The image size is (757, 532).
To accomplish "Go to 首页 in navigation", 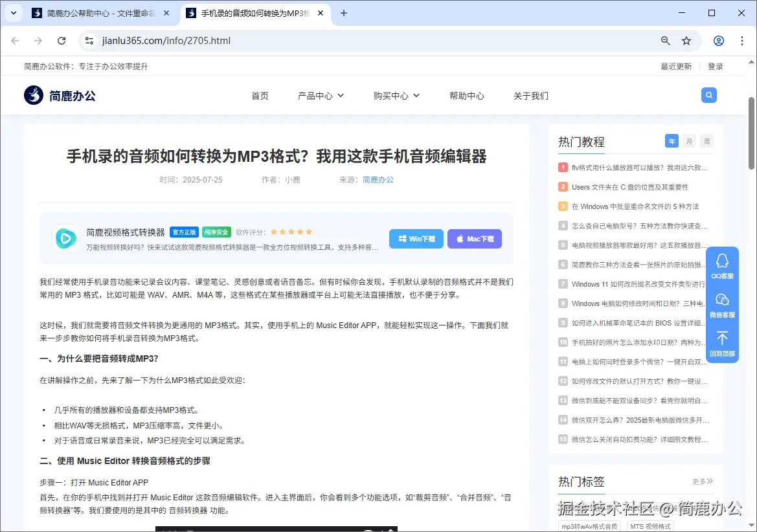I will [x=260, y=96].
